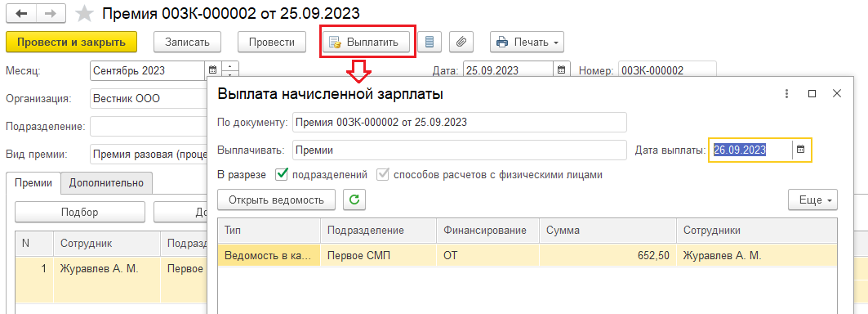Screen dimensions: 868x314
Task: Maximize the Выплата начисленной зарплаты dialog
Action: pos(812,94)
